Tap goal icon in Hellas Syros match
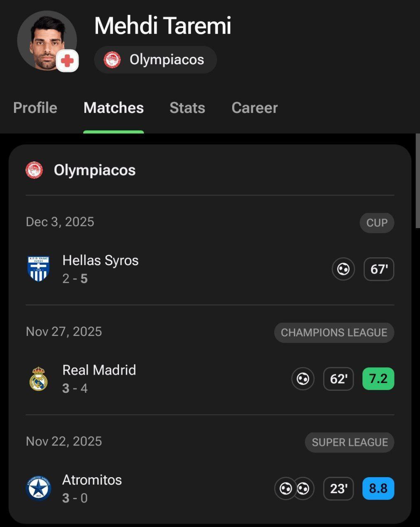This screenshot has width=420, height=527. [343, 269]
